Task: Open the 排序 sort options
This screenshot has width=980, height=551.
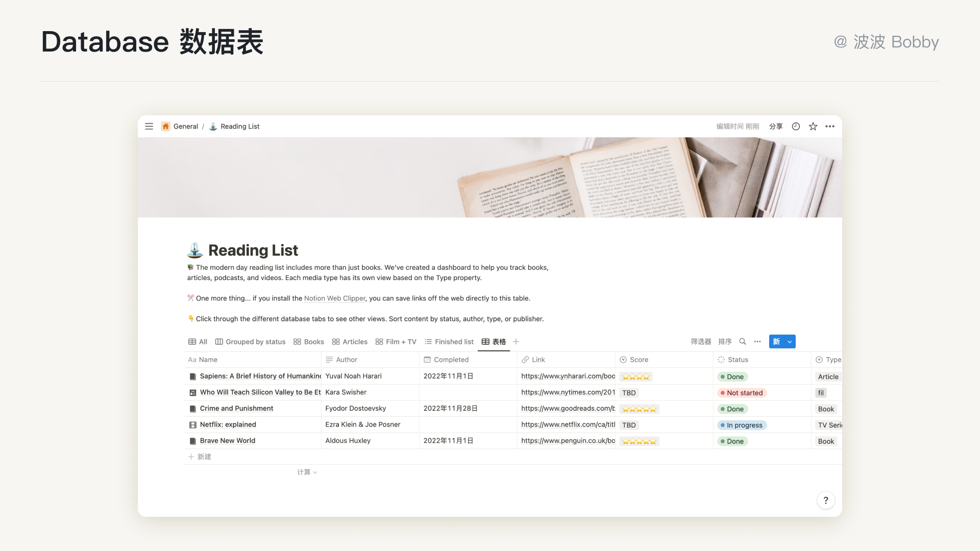Action: 725,342
